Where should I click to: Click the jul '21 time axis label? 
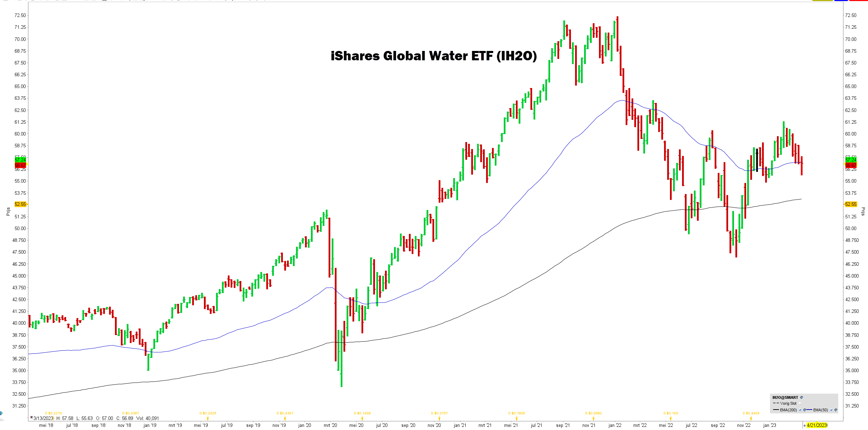tap(536, 425)
